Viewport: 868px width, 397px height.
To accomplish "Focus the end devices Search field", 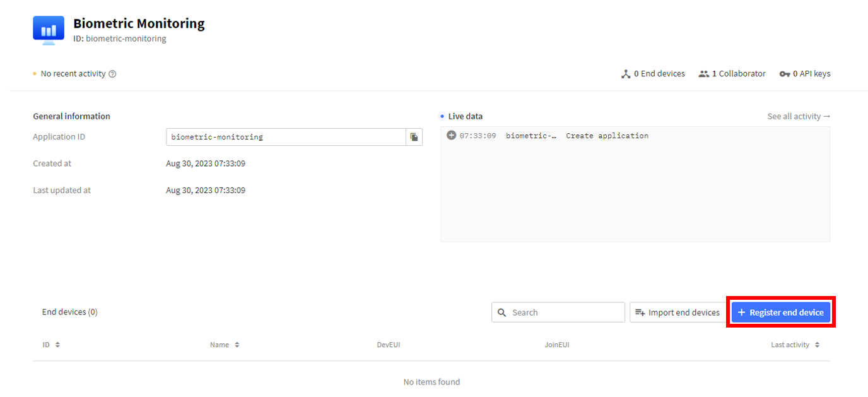I will point(558,312).
